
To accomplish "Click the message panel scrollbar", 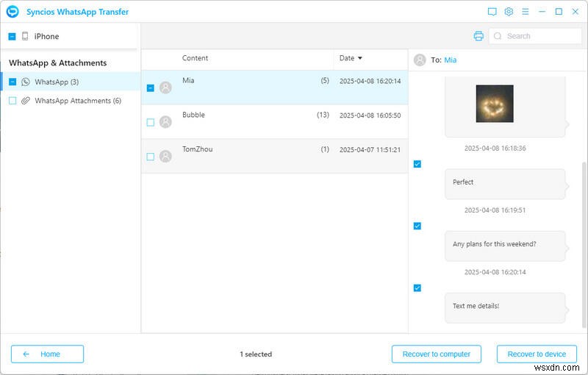I will pyautogui.click(x=584, y=246).
